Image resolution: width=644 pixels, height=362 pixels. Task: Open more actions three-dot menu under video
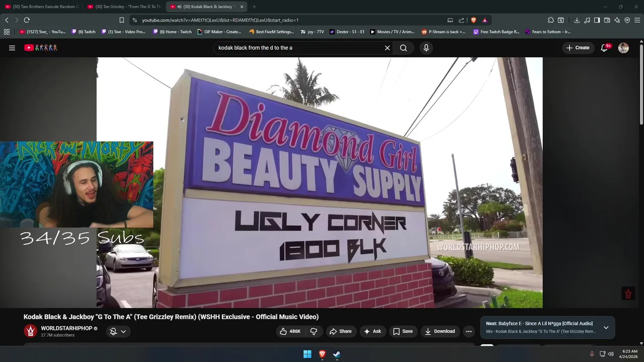coord(469,331)
